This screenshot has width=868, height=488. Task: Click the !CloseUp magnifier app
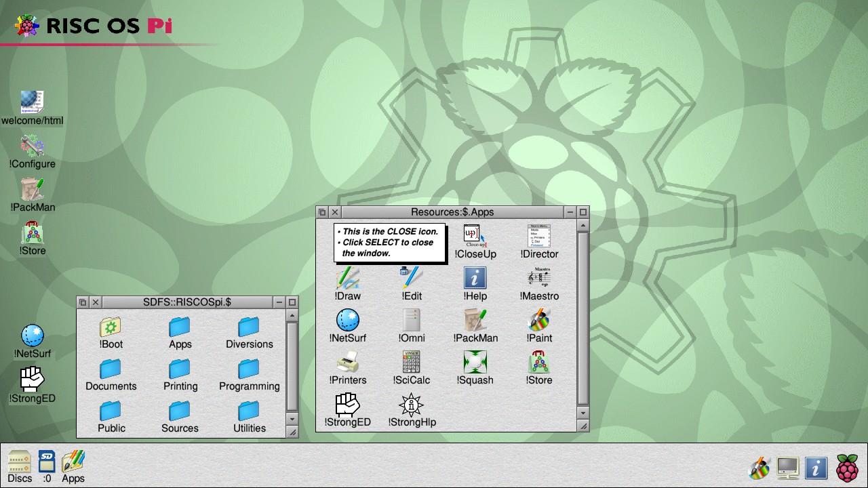[475, 237]
